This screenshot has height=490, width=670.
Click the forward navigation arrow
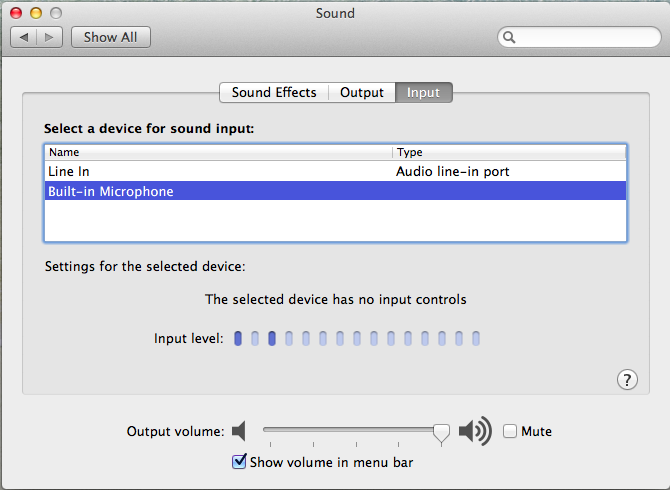point(51,37)
